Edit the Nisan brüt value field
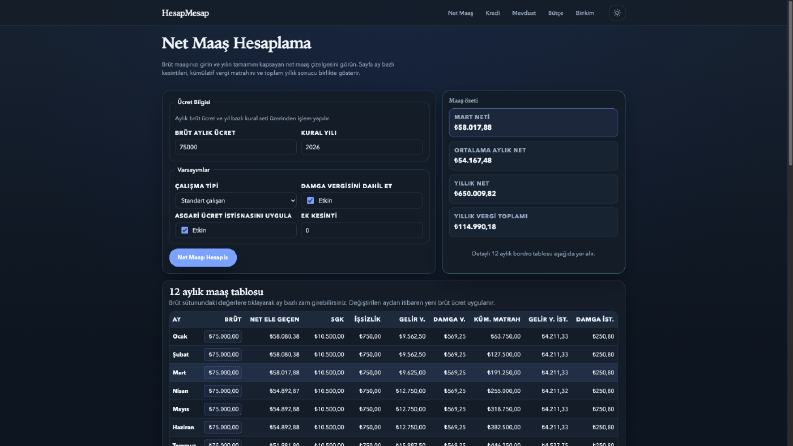Viewport: 793px width, 446px height. [x=223, y=391]
